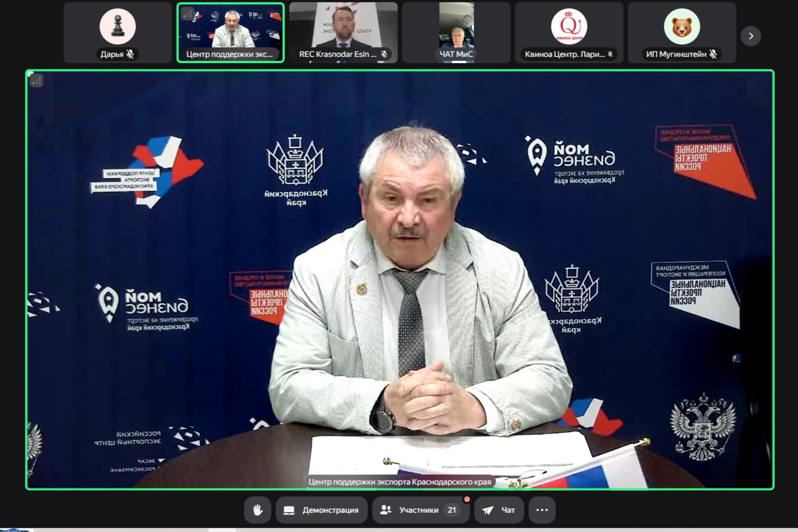Click muted mic icon on REC Krasnodar tile
The image size is (798, 532).
point(384,54)
